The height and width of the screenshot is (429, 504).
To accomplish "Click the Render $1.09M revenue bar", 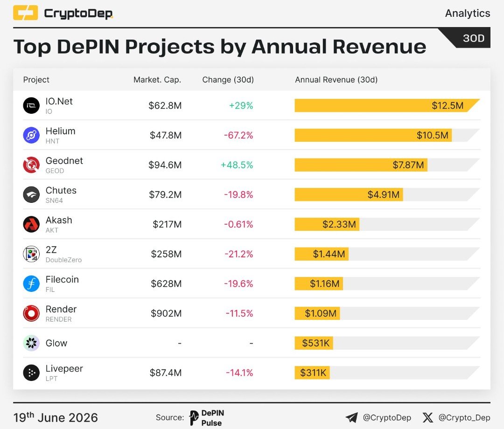I will (317, 313).
